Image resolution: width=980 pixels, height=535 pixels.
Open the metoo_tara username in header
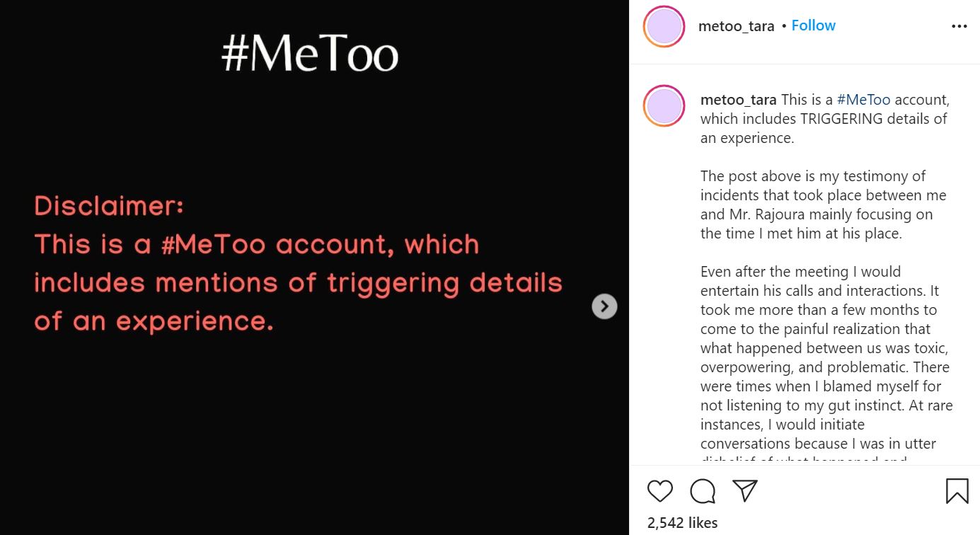[x=736, y=27]
